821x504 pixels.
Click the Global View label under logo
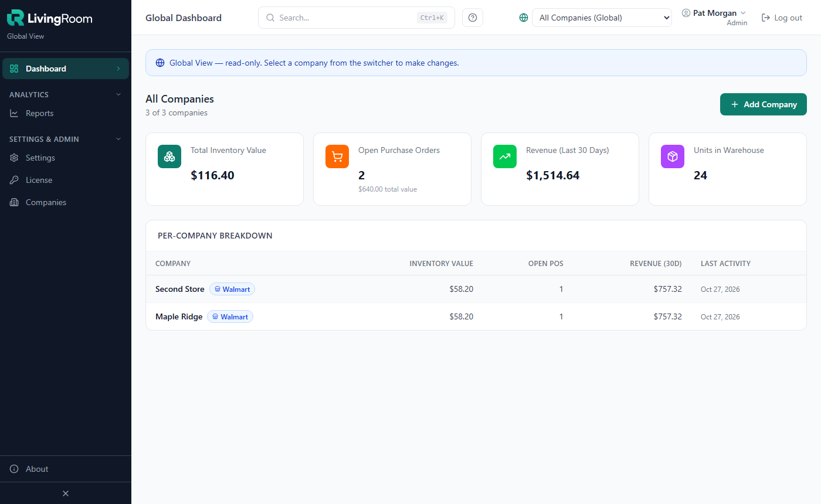pyautogui.click(x=26, y=36)
